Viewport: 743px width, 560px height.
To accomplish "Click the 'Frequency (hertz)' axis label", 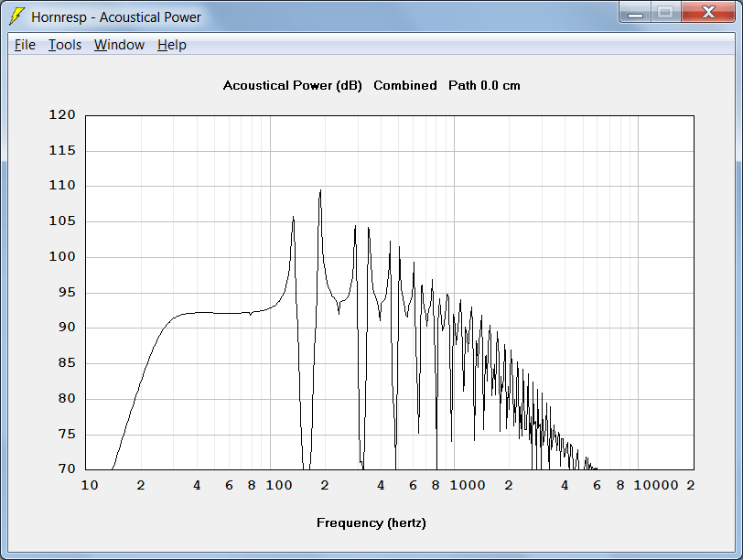I will click(x=371, y=523).
